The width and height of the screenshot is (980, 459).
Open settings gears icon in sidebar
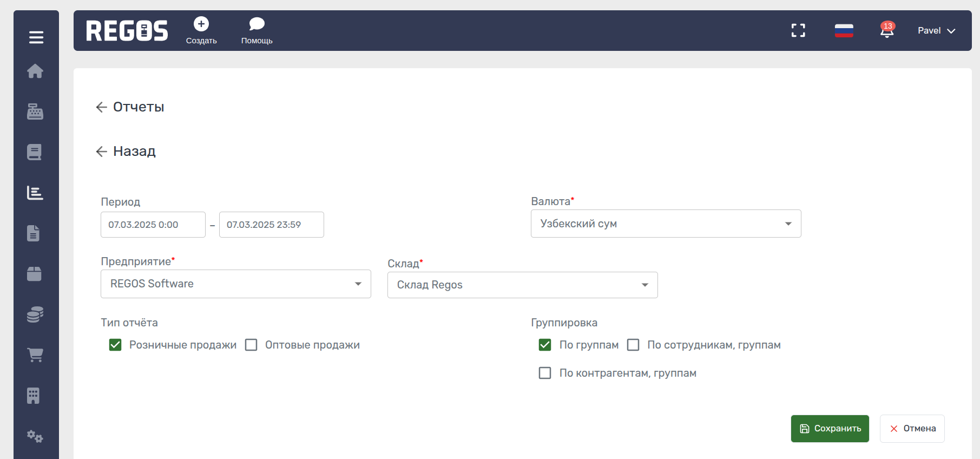(35, 436)
